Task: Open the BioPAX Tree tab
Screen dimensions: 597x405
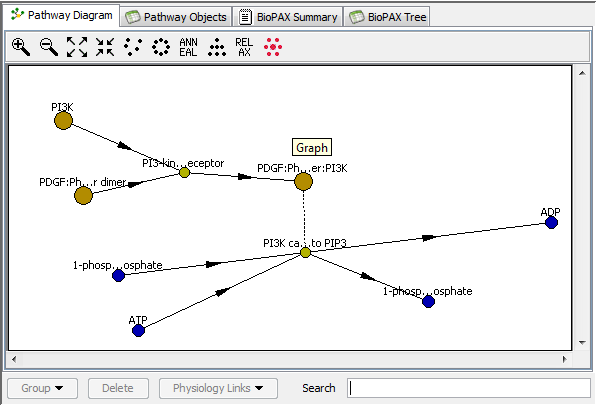Action: 387,17
